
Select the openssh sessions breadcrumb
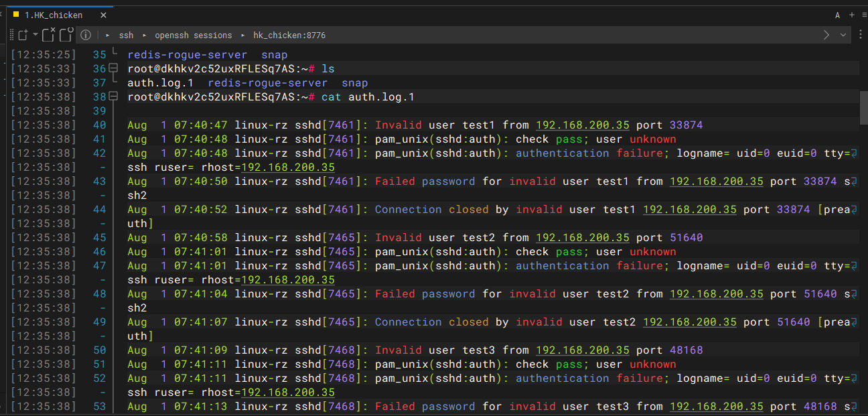point(193,35)
